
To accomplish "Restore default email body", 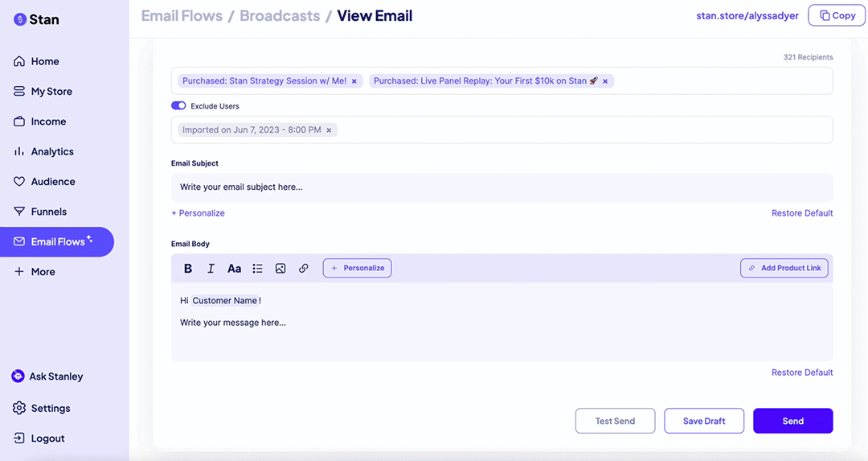I will (802, 373).
